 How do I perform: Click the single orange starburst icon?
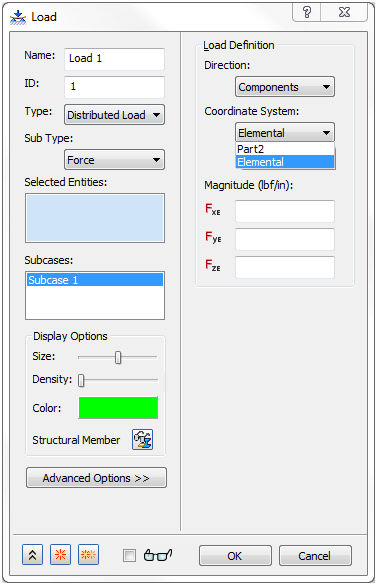[x=60, y=555]
